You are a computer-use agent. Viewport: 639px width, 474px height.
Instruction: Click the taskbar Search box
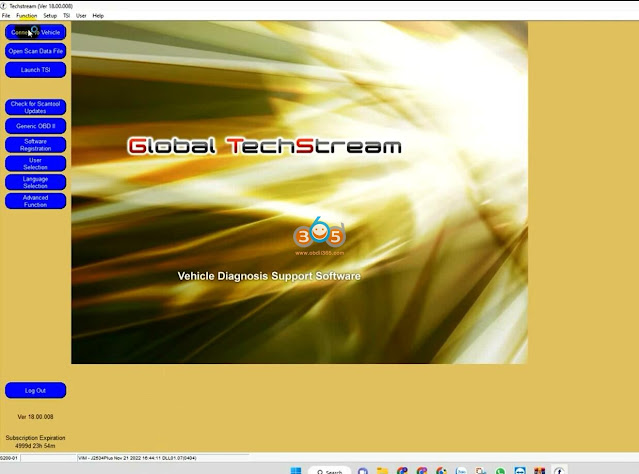pos(329,471)
